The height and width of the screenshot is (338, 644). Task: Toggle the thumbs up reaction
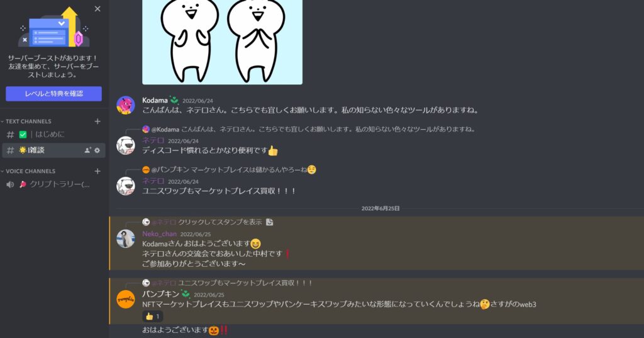(152, 316)
